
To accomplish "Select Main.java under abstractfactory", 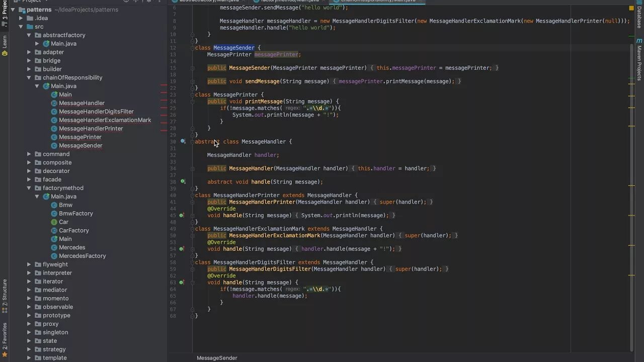I will pyautogui.click(x=63, y=44).
